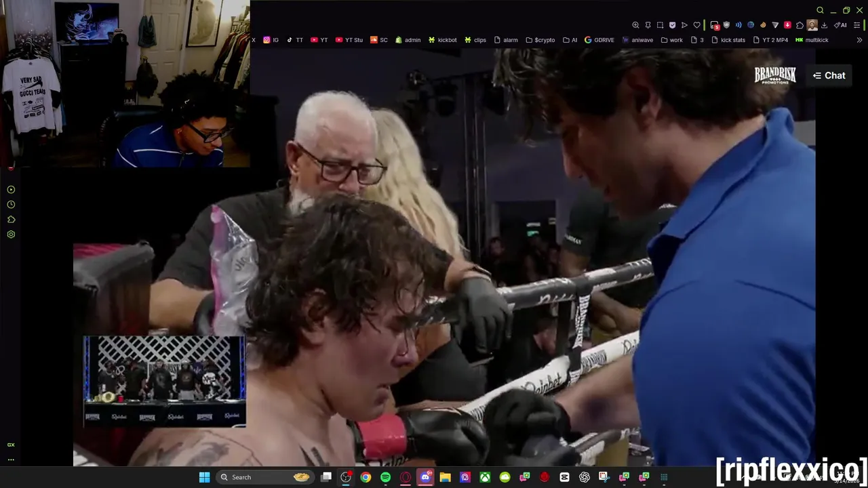
Task: Open CapCut from the taskbar
Action: (x=564, y=477)
